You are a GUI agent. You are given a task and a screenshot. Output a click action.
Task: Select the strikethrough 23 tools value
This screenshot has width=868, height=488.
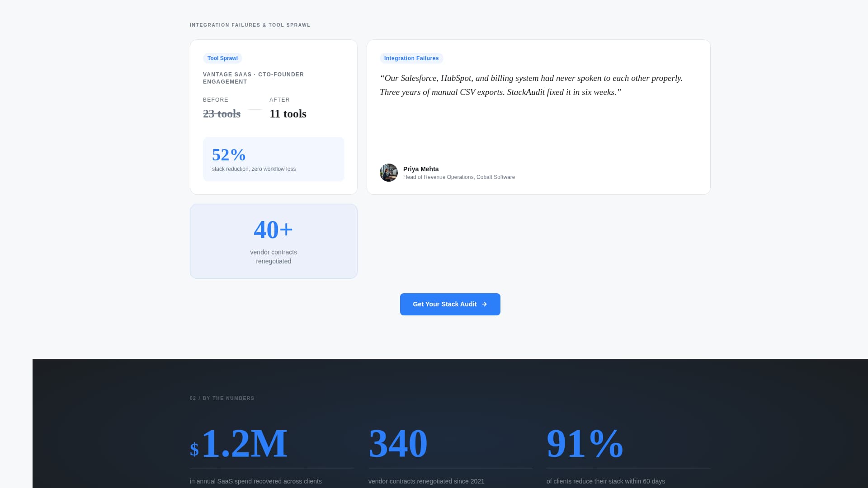[222, 114]
